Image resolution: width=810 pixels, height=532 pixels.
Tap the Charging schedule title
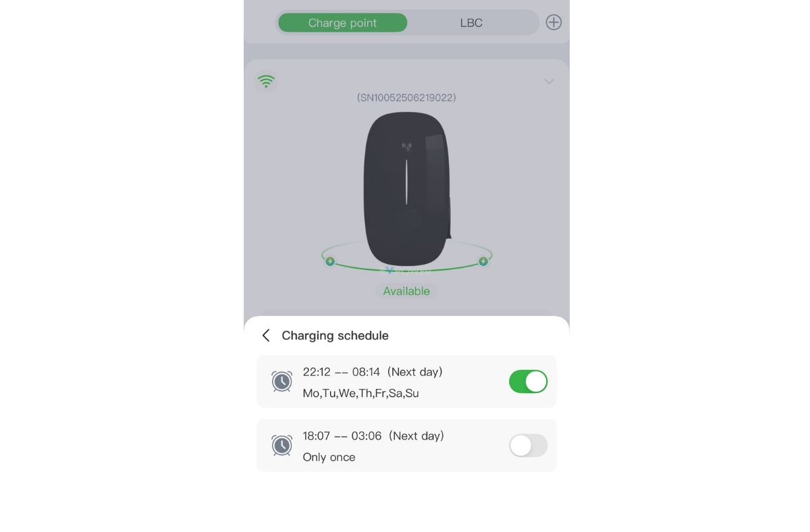pos(335,336)
